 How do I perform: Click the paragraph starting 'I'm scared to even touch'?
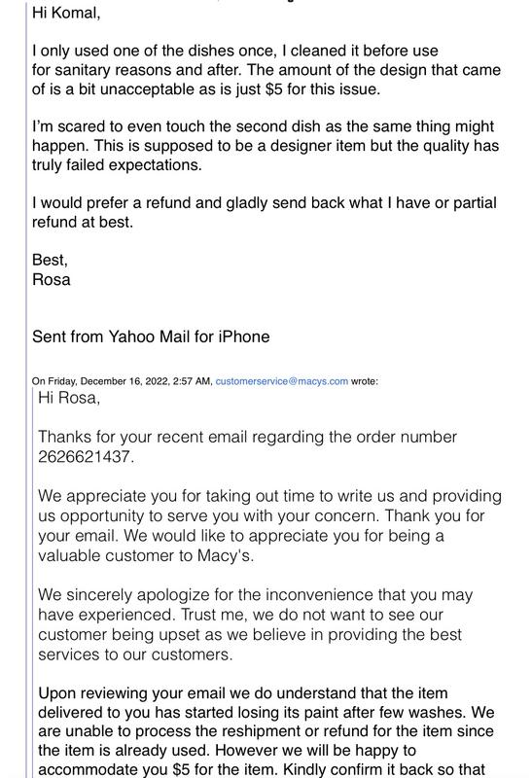[x=266, y=145]
